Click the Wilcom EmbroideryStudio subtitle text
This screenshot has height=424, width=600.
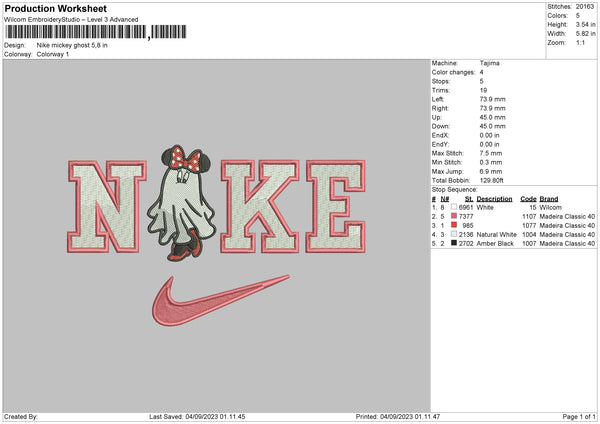tap(71, 20)
